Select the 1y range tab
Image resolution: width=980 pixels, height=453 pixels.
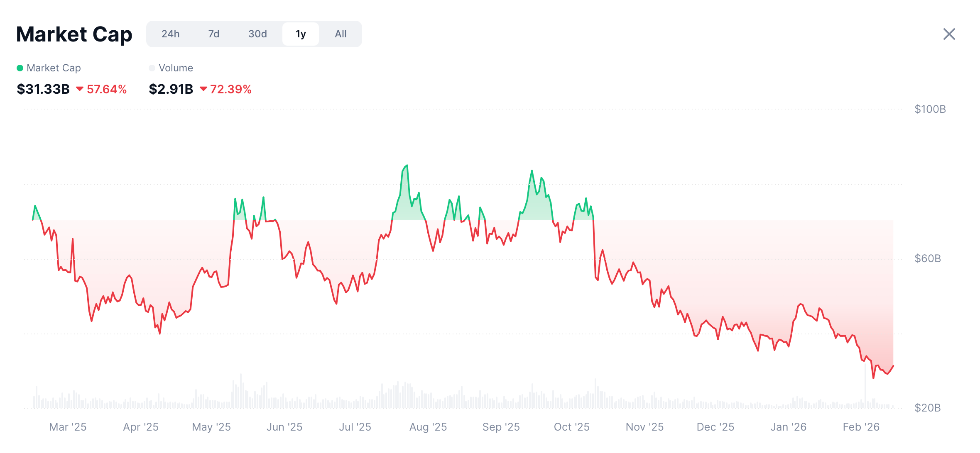[301, 34]
